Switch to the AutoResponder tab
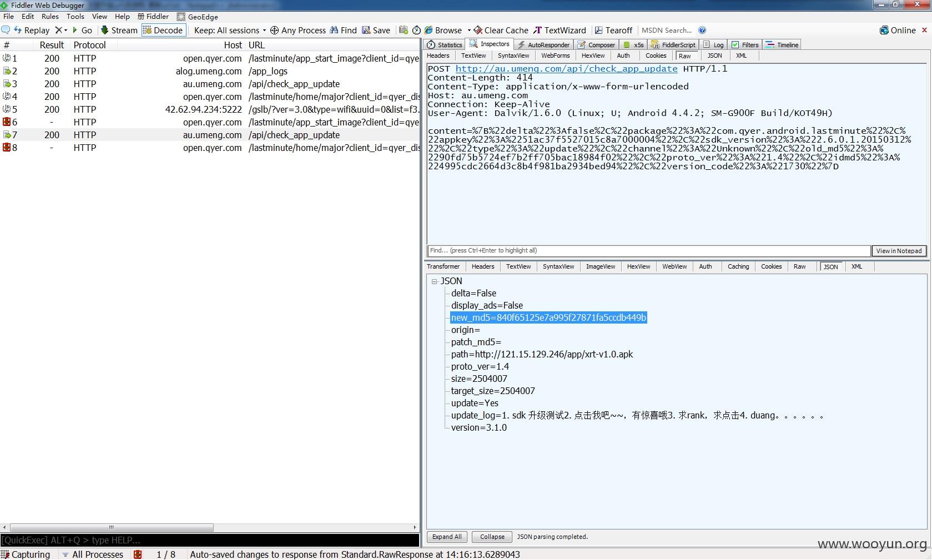This screenshot has width=932, height=560. pyautogui.click(x=543, y=44)
